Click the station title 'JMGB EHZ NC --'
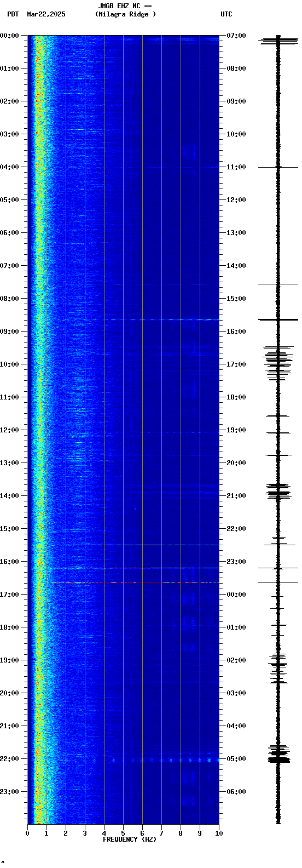 pyautogui.click(x=125, y=6)
